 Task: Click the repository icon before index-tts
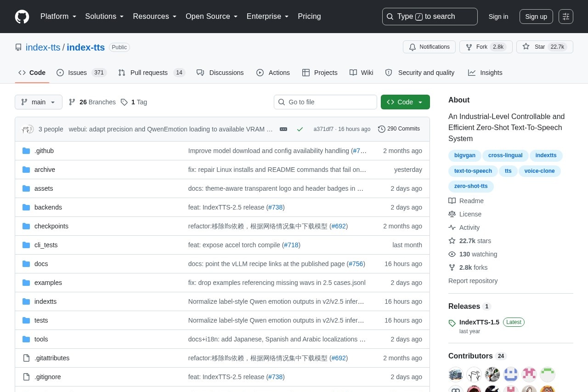tap(18, 47)
